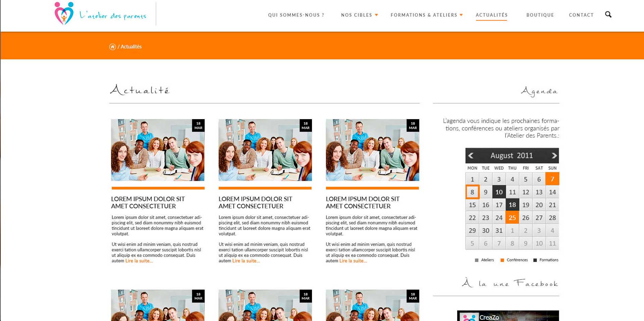Click the dark Formations legend swatch
This screenshot has width=644, height=321.
point(535,260)
